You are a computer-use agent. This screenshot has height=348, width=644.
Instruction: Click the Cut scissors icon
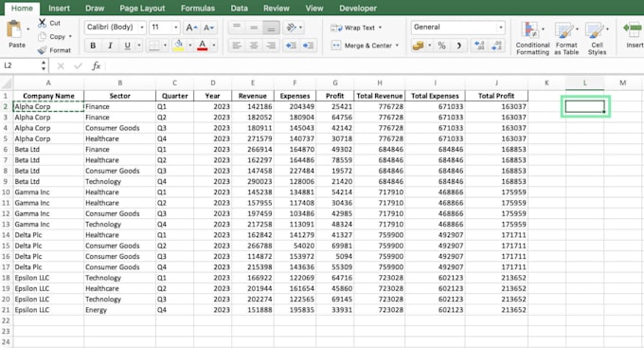42,23
